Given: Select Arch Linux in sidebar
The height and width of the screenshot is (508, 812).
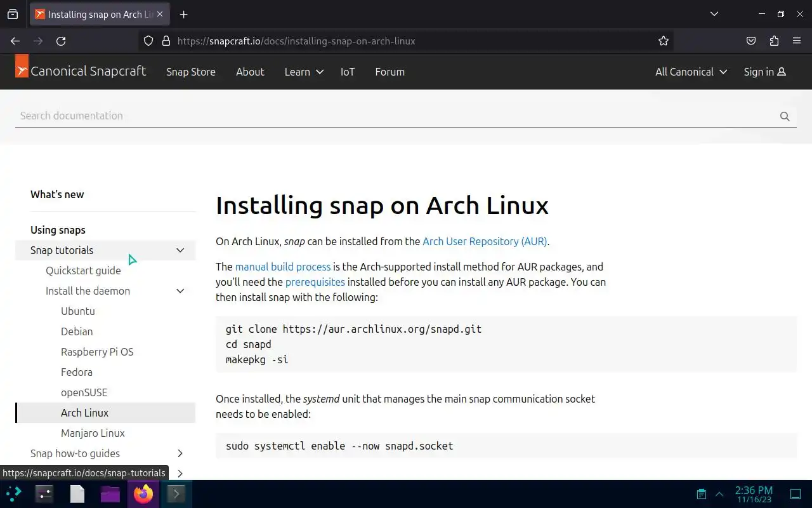Looking at the screenshot, I should (105, 413).
